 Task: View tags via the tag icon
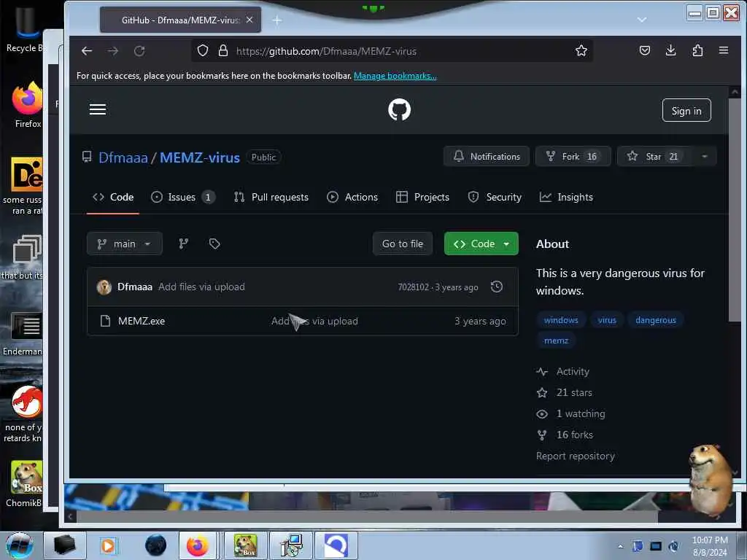[x=214, y=244]
